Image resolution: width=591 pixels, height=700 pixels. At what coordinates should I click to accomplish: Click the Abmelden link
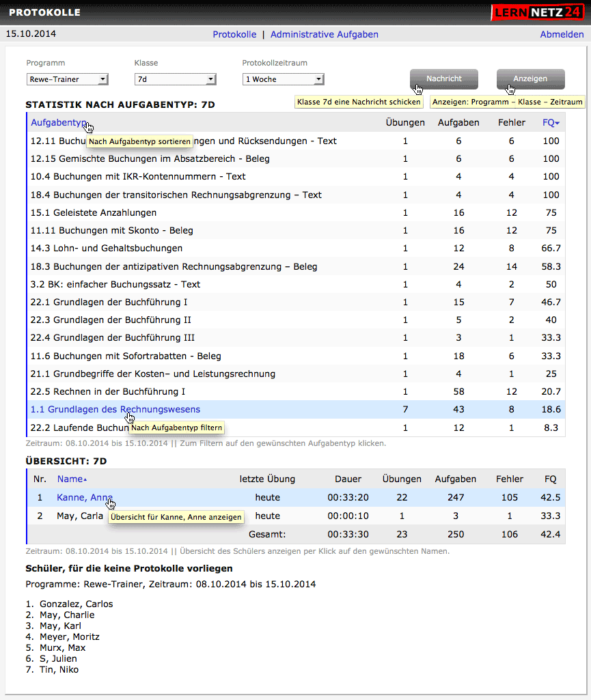562,34
